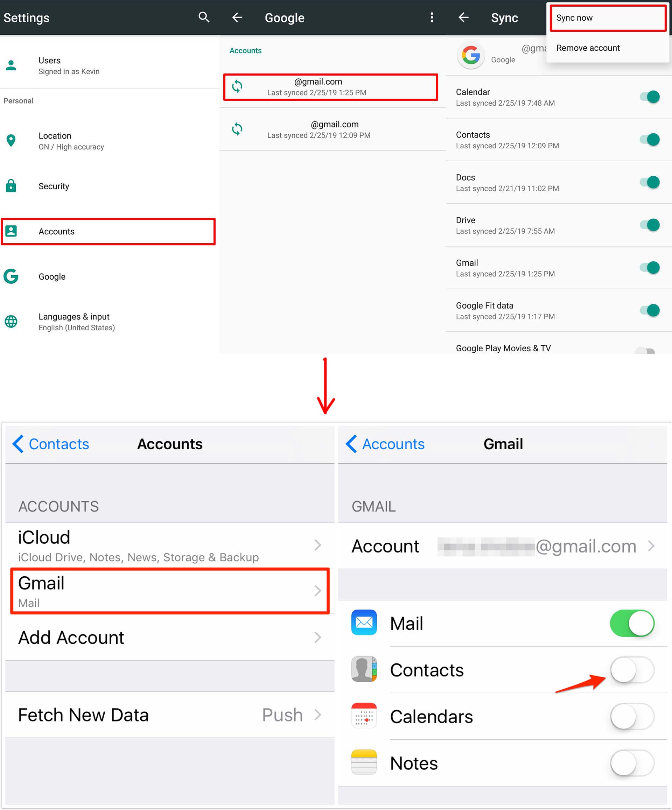Image resolution: width=672 pixels, height=810 pixels.
Task: Scroll down the Google sync options list
Action: pyautogui.click(x=558, y=348)
